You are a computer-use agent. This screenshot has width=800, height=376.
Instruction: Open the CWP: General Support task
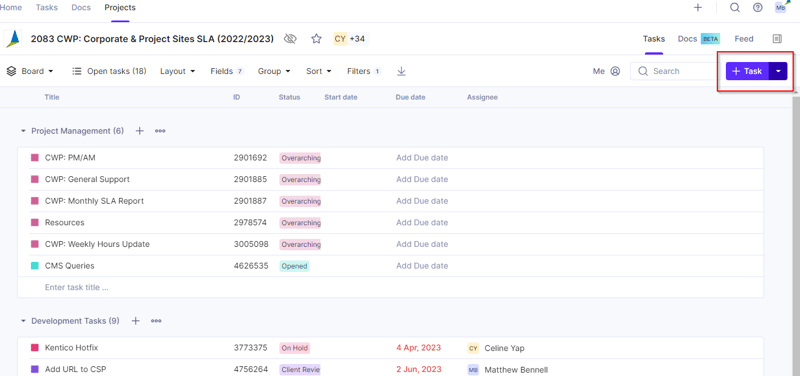(x=87, y=180)
